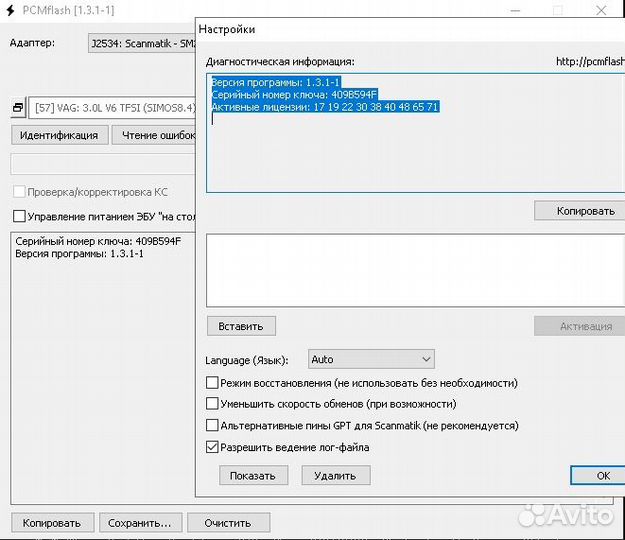Click the empty activation code text field
The height and width of the screenshot is (540, 625).
(x=415, y=271)
